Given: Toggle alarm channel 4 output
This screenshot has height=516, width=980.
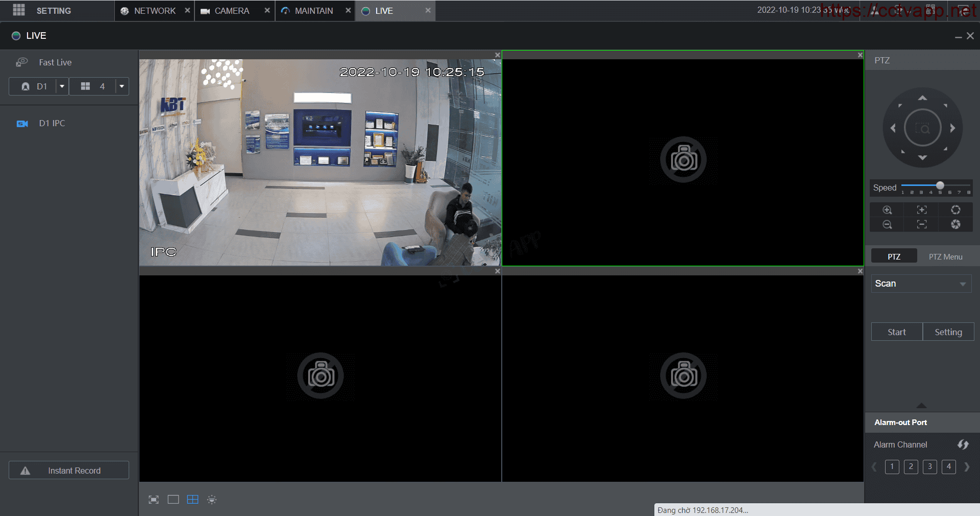Looking at the screenshot, I should (x=948, y=466).
